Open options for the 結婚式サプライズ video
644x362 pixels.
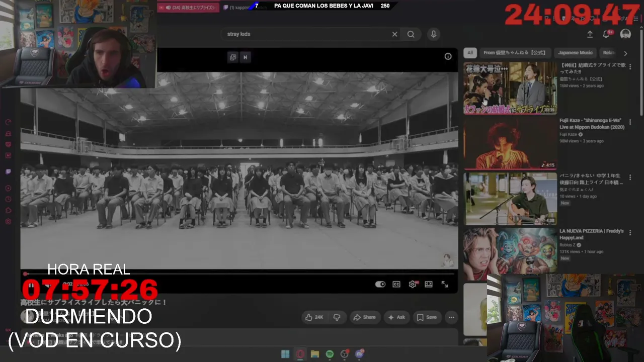[x=630, y=66]
